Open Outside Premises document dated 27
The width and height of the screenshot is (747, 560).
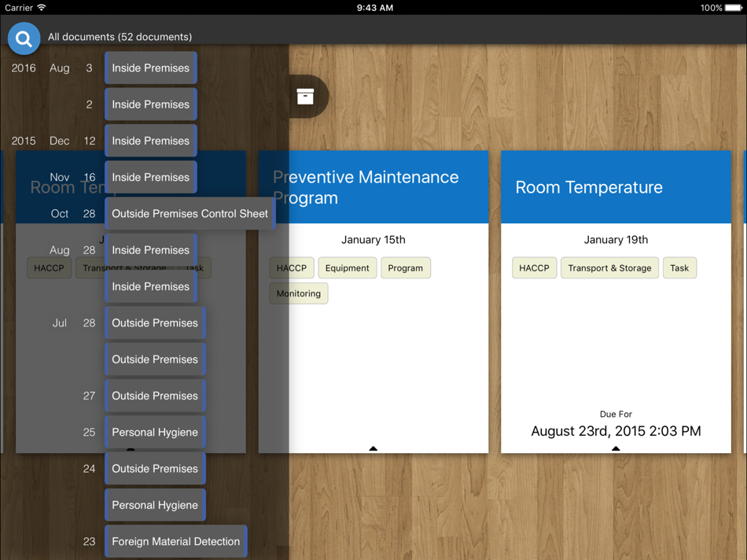155,396
